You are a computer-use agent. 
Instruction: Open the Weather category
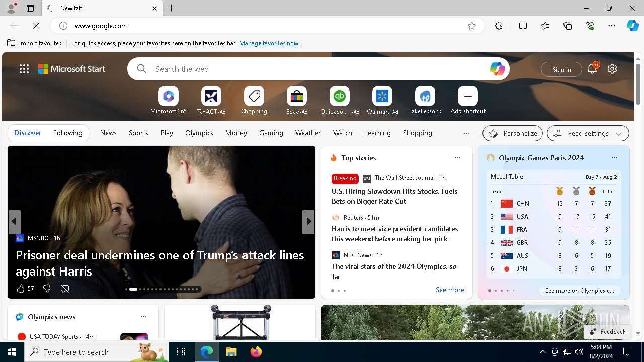(x=308, y=133)
